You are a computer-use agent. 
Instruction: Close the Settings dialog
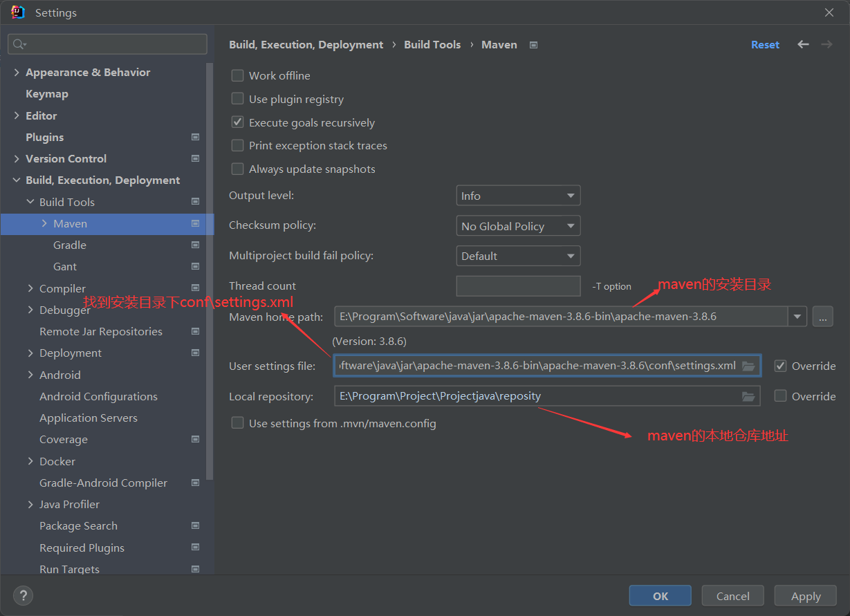coord(829,12)
